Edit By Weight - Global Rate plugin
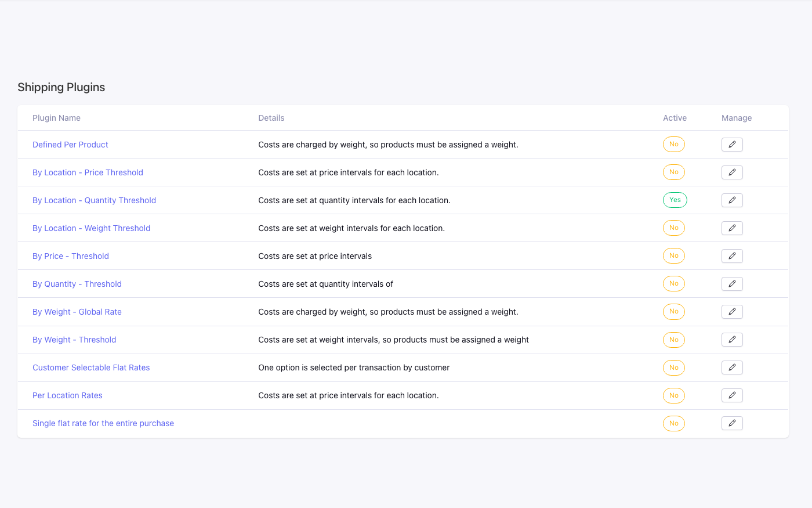 (x=732, y=312)
